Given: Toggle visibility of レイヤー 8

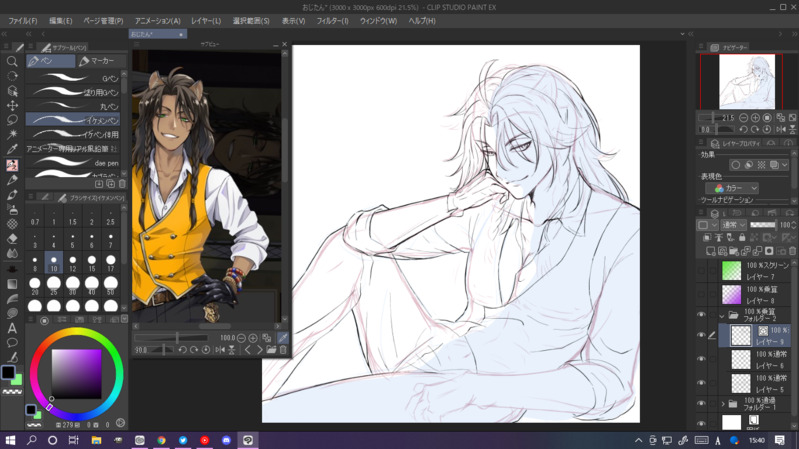Looking at the screenshot, I should pos(701,295).
